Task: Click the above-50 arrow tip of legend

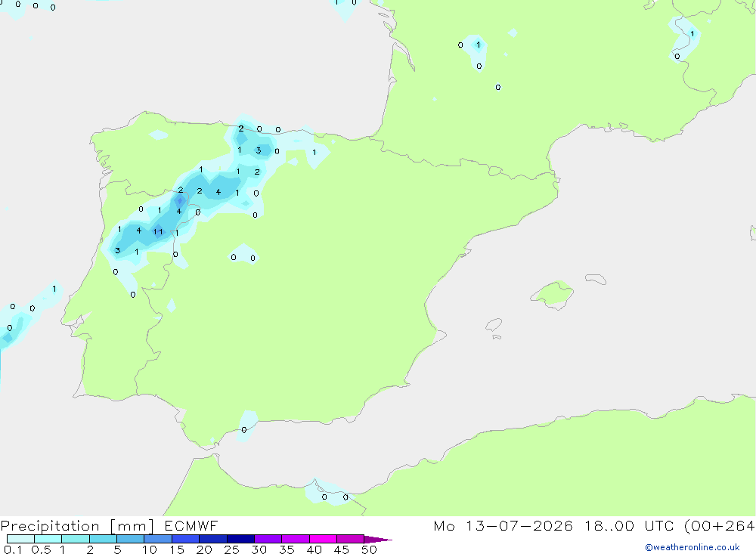Action: point(378,539)
